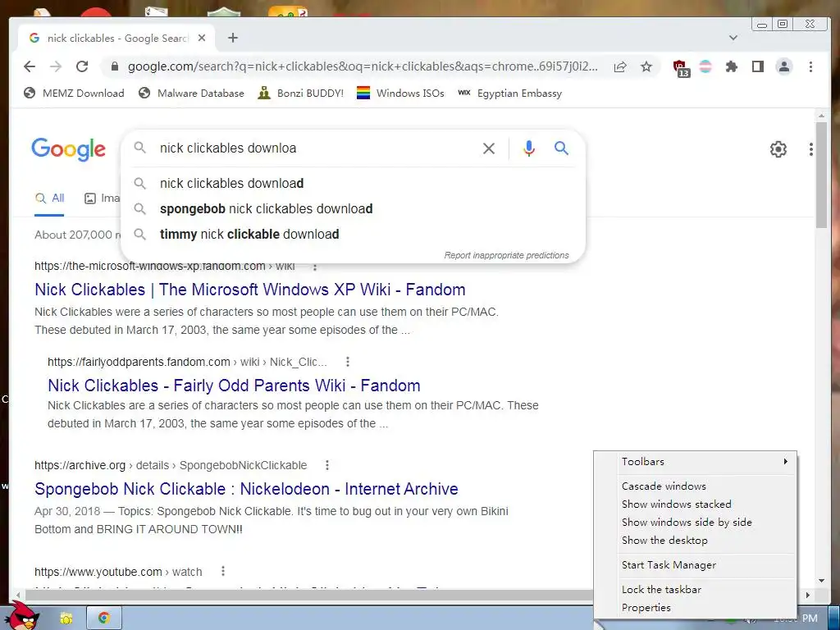840x630 pixels.
Task: Click the vertical scrollbar thumb
Action: pos(821,175)
